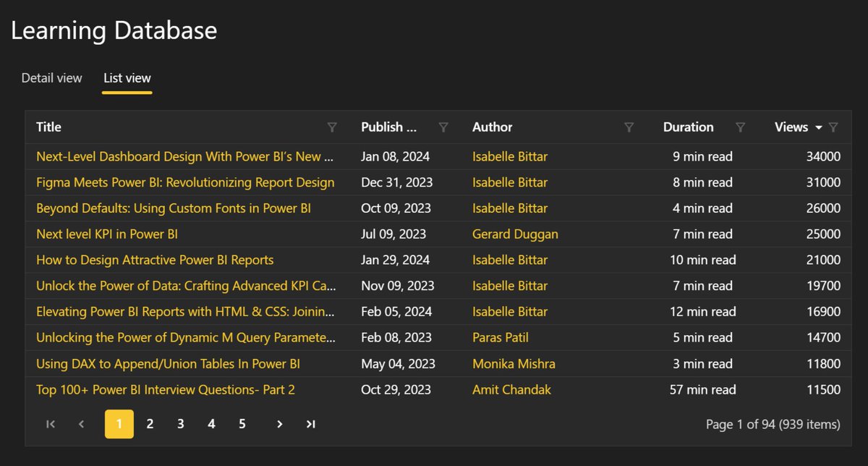Select the 34000 views cell
Screen dimensions: 868x466
823,156
